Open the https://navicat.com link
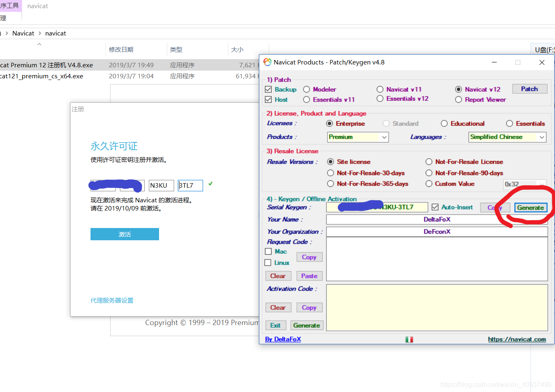Image resolution: width=555 pixels, height=392 pixels. [x=517, y=339]
